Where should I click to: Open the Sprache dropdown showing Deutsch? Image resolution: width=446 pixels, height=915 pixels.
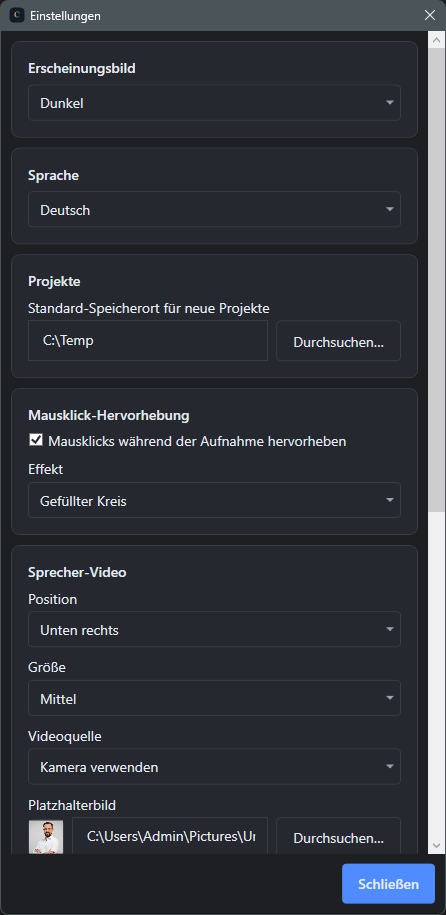pyautogui.click(x=214, y=209)
